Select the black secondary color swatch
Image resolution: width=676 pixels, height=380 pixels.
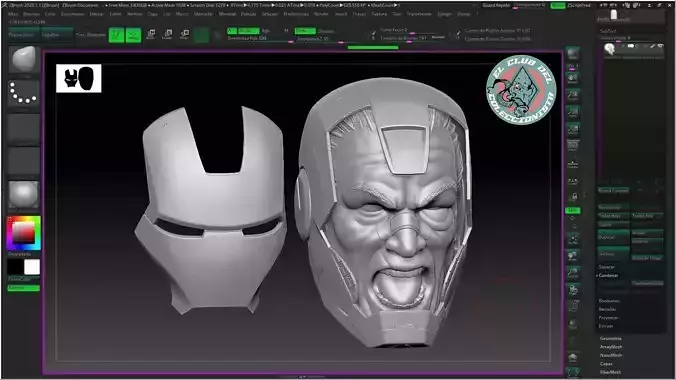pos(16,267)
